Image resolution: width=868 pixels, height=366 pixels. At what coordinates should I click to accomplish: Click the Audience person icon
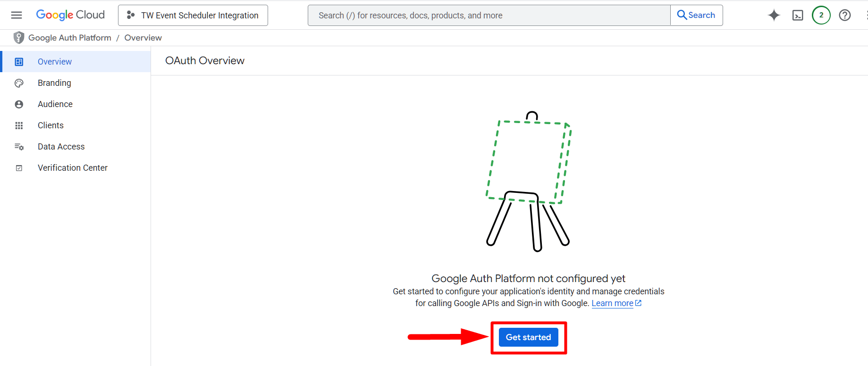[19, 104]
